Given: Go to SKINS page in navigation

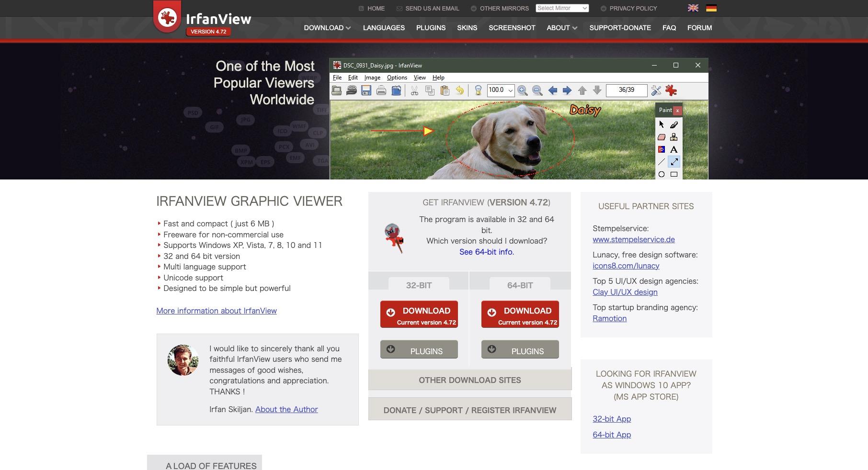Looking at the screenshot, I should click(467, 28).
